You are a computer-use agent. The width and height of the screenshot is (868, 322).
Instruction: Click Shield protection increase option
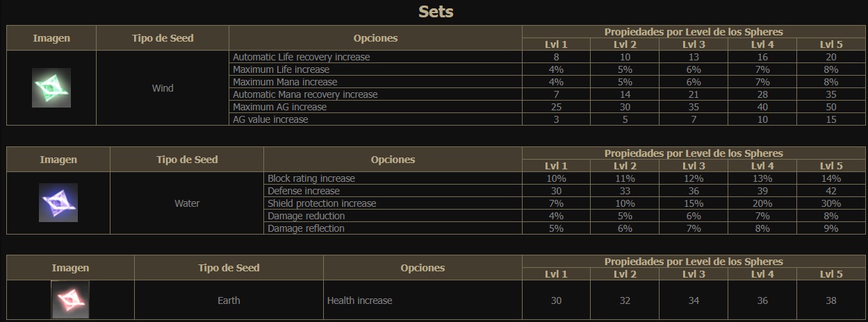322,203
